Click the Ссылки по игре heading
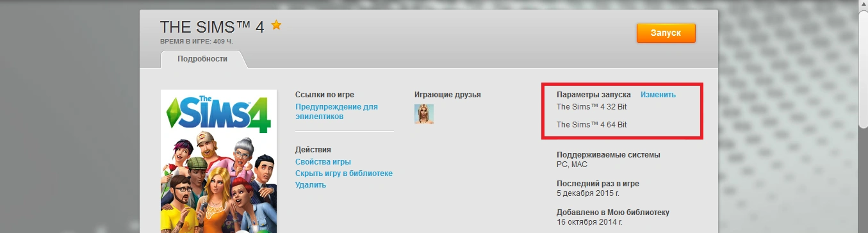This screenshot has width=868, height=233. coord(325,95)
